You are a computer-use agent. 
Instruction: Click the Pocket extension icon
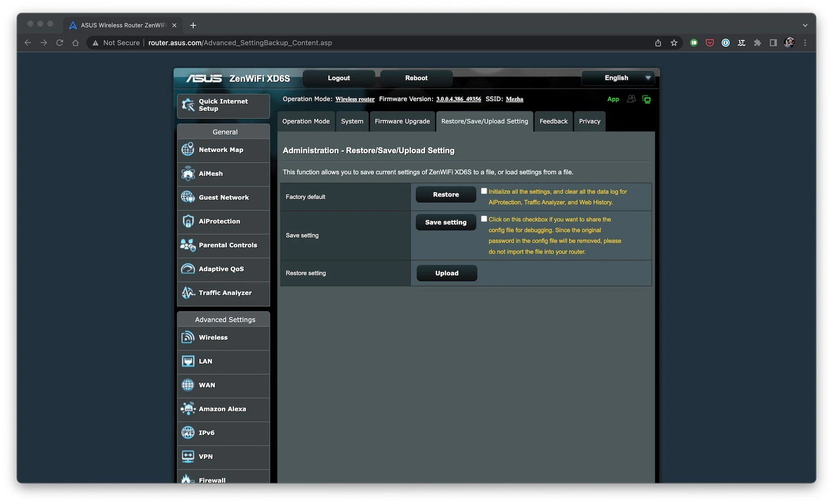tap(710, 43)
